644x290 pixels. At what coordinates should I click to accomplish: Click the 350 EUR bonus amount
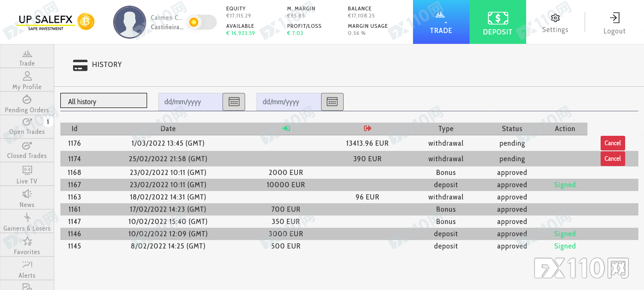pos(286,222)
